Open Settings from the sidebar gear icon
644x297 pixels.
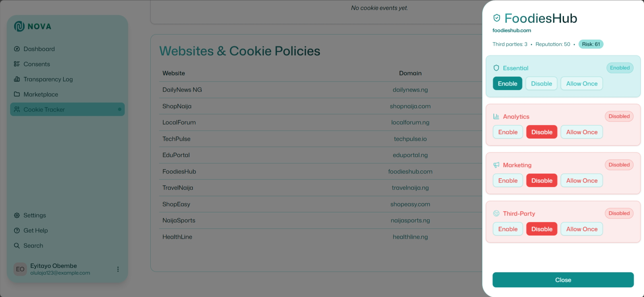17,215
